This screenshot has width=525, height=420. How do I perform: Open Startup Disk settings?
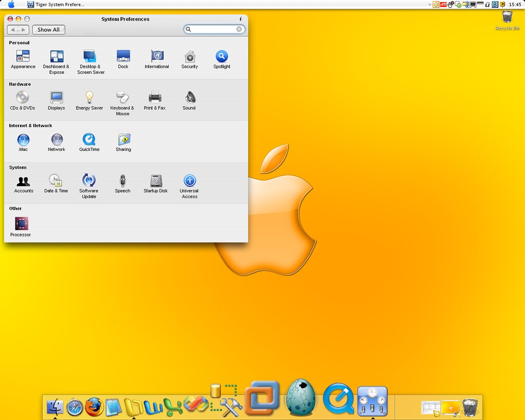(x=156, y=184)
